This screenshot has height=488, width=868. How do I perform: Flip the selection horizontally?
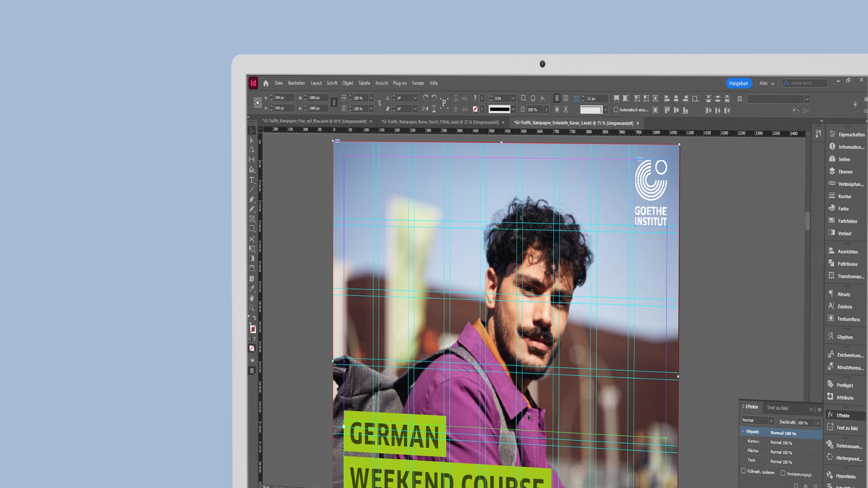point(425,109)
